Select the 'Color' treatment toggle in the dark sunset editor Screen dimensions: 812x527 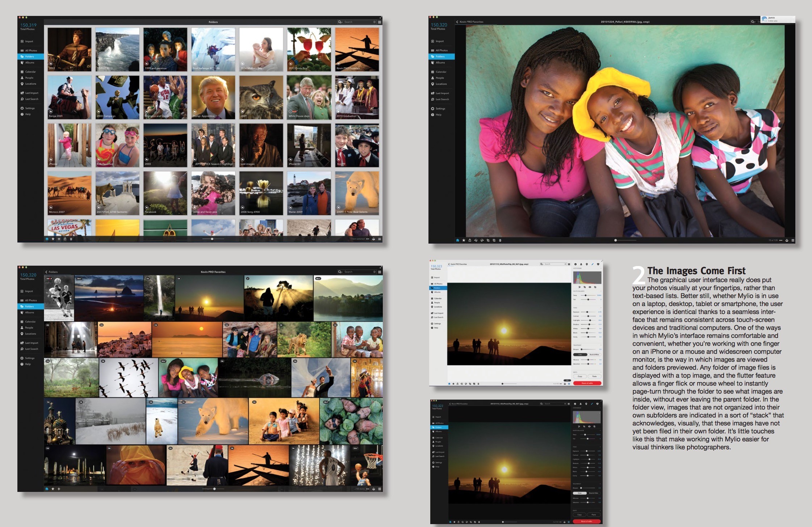[580, 493]
